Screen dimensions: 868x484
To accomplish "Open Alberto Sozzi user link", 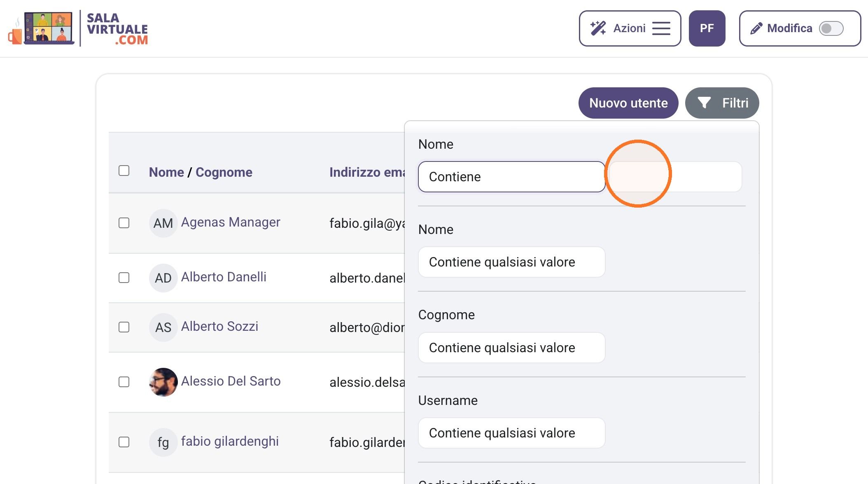I will pos(219,327).
